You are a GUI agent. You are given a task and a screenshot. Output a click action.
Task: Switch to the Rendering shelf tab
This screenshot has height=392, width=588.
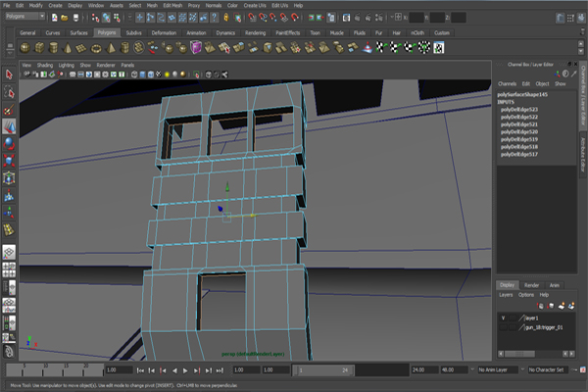(256, 32)
